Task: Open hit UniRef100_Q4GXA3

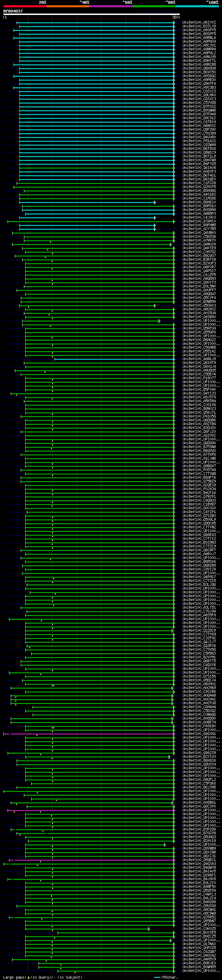Action: point(199,864)
